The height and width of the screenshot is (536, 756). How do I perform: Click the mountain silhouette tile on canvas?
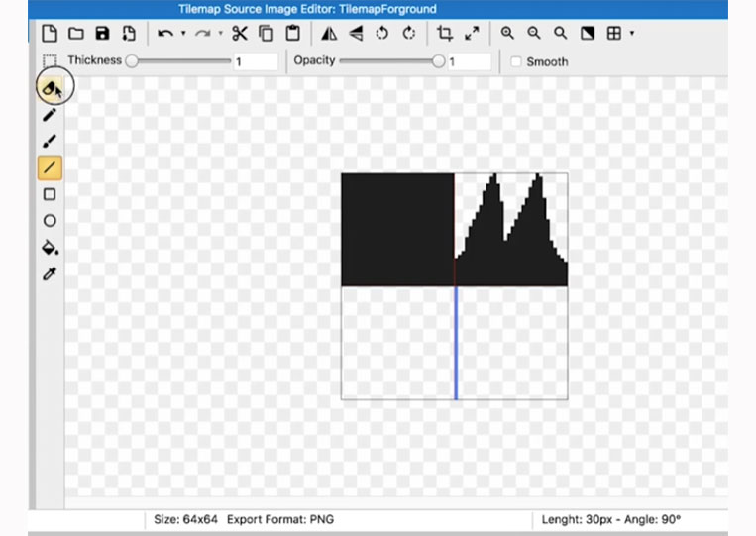click(511, 230)
